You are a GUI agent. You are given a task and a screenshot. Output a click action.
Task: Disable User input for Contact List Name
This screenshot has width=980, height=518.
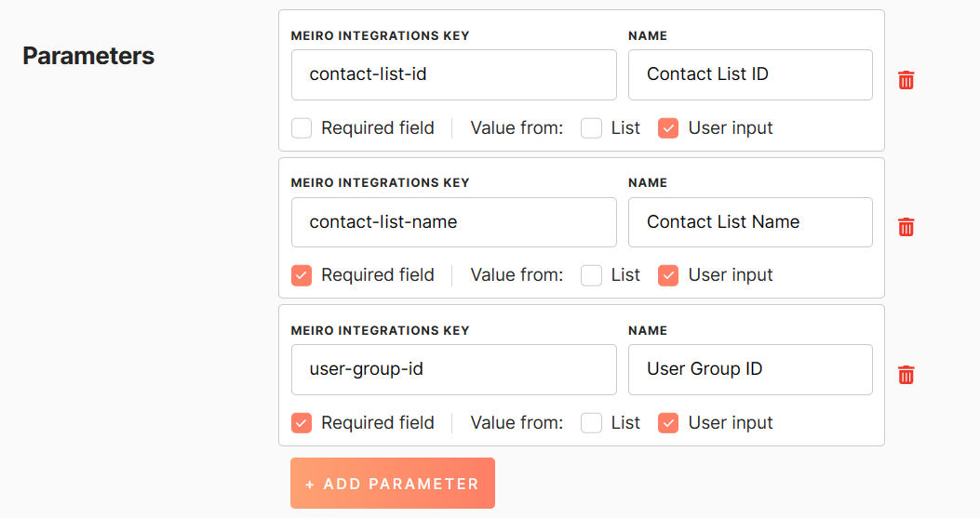[x=668, y=275]
